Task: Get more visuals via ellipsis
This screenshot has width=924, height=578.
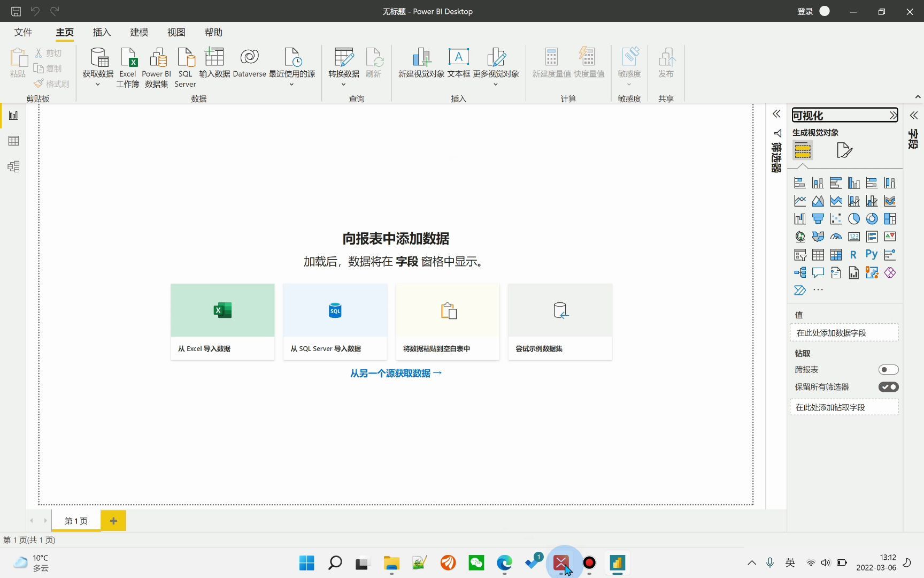Action: coord(818,290)
